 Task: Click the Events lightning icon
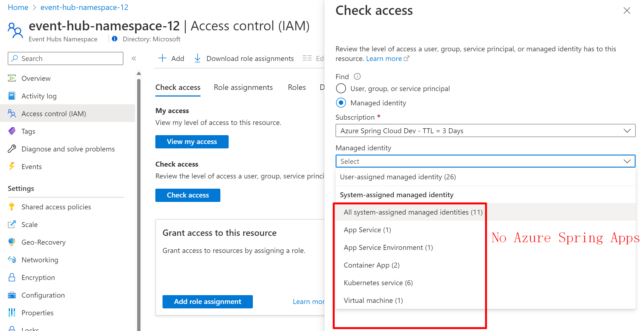click(x=12, y=167)
